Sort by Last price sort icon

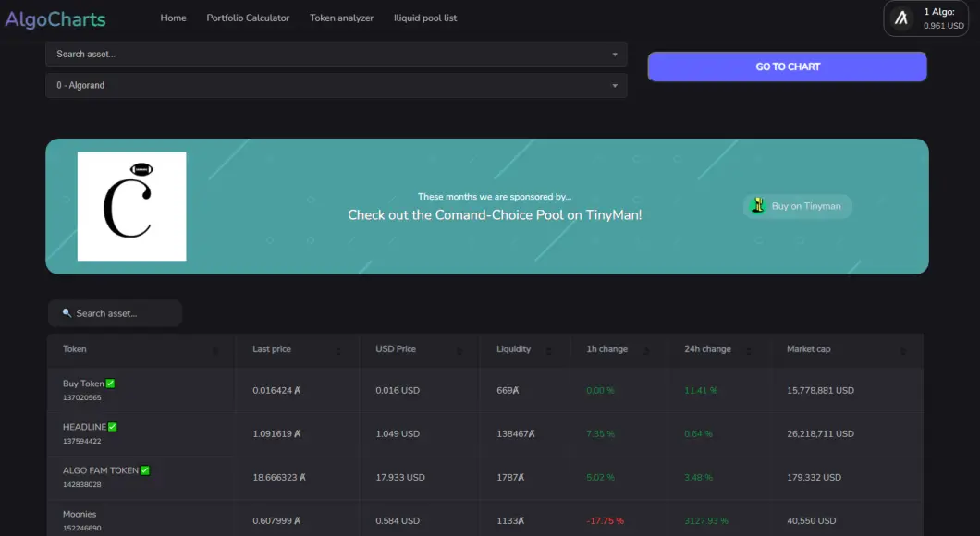point(338,350)
